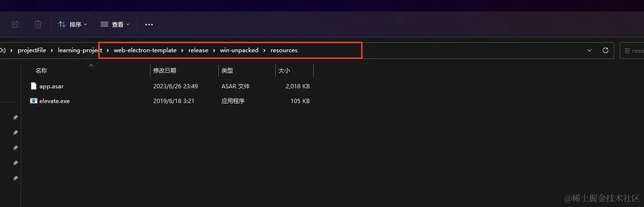Click the Delete trash icon
This screenshot has width=644, height=207.
[38, 24]
